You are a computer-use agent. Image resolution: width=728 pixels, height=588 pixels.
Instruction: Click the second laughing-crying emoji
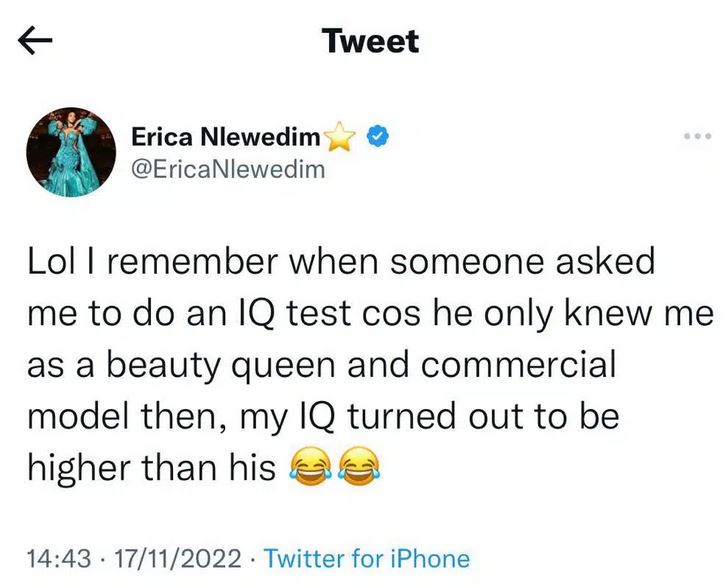click(355, 467)
